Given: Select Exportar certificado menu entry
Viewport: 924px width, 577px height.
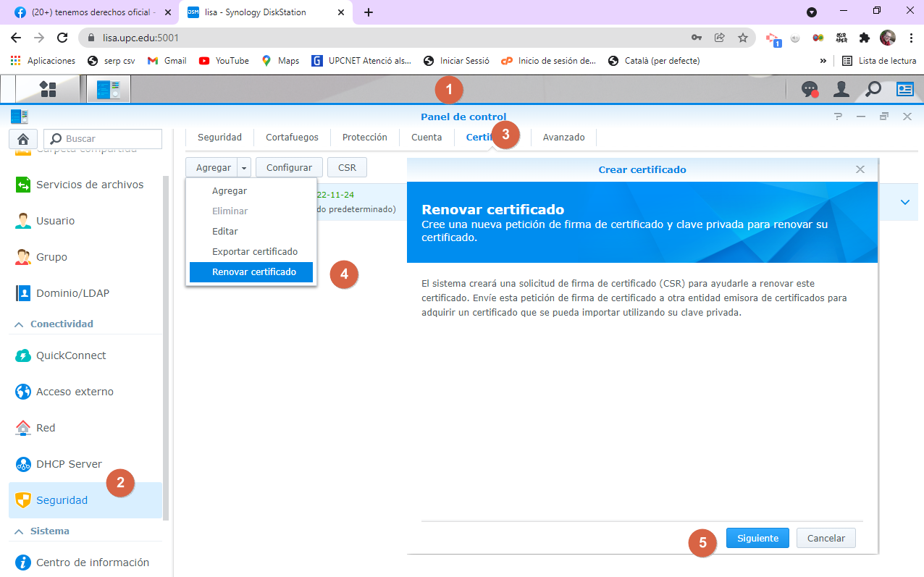Looking at the screenshot, I should [x=254, y=252].
